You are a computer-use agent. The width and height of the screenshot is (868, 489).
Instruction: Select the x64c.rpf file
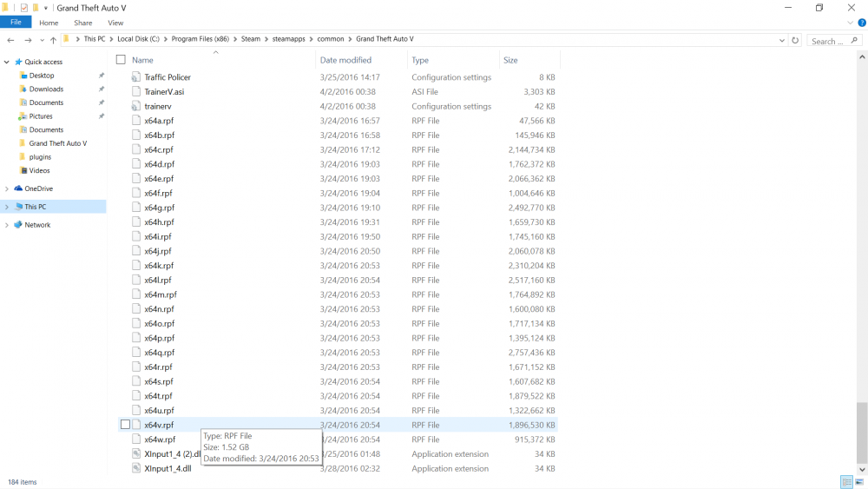pos(159,149)
